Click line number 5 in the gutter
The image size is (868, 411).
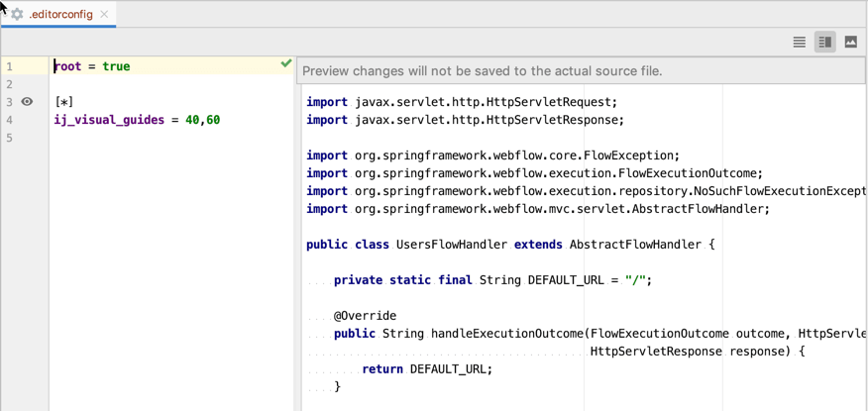pyautogui.click(x=10, y=138)
